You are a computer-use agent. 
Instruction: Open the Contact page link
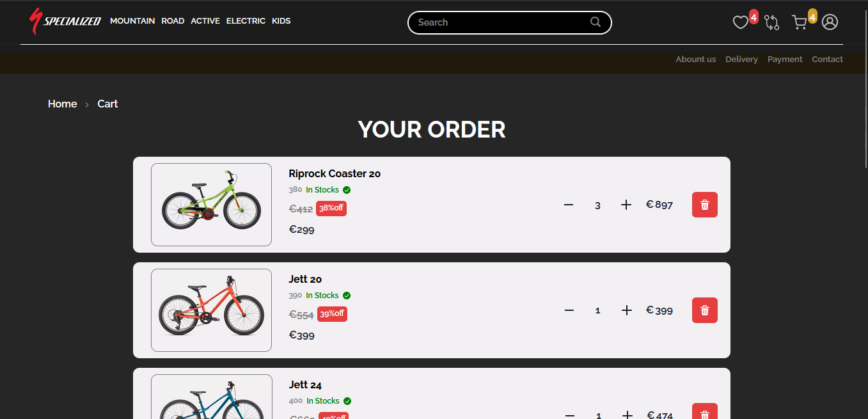click(x=827, y=59)
